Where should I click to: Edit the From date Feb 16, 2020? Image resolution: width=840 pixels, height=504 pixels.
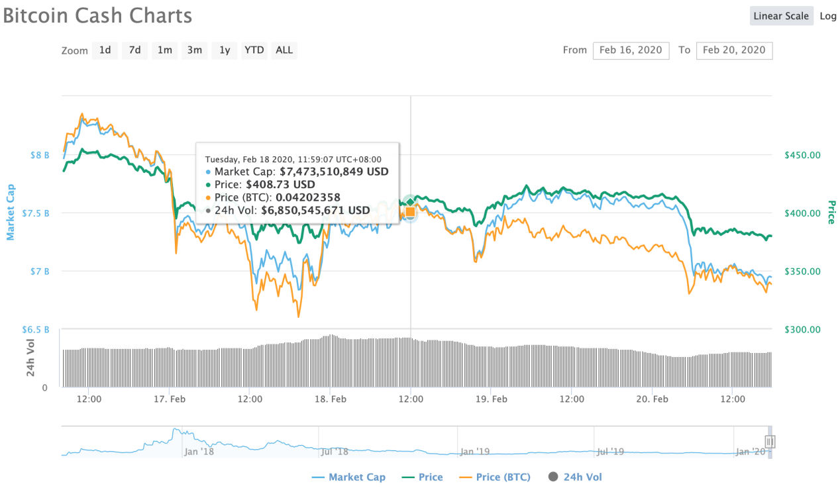coord(631,50)
